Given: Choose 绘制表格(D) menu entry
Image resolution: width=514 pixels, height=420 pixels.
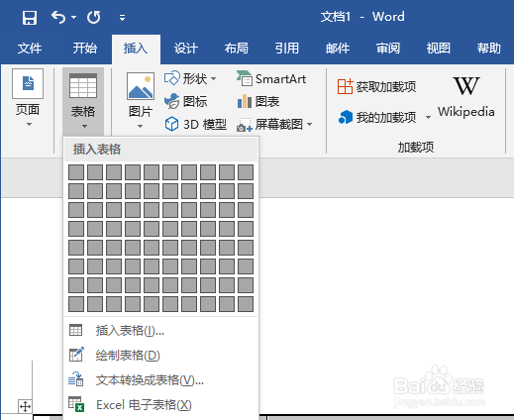Looking at the screenshot, I should [x=160, y=356].
